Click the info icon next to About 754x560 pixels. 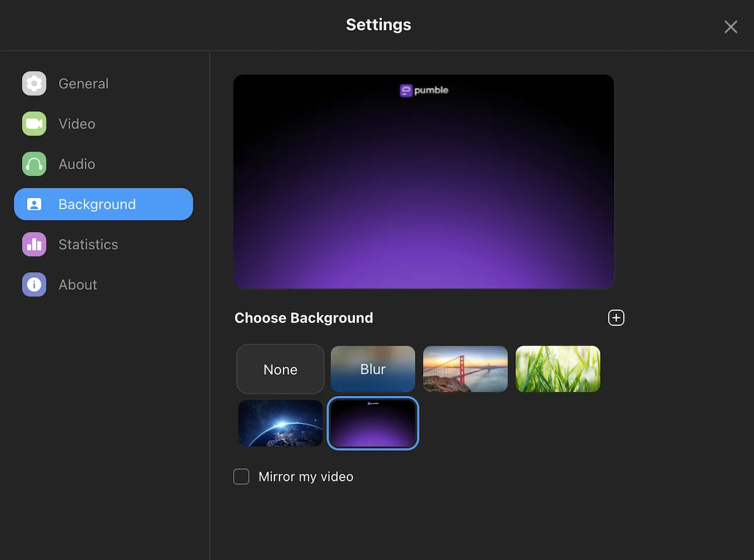(x=34, y=284)
